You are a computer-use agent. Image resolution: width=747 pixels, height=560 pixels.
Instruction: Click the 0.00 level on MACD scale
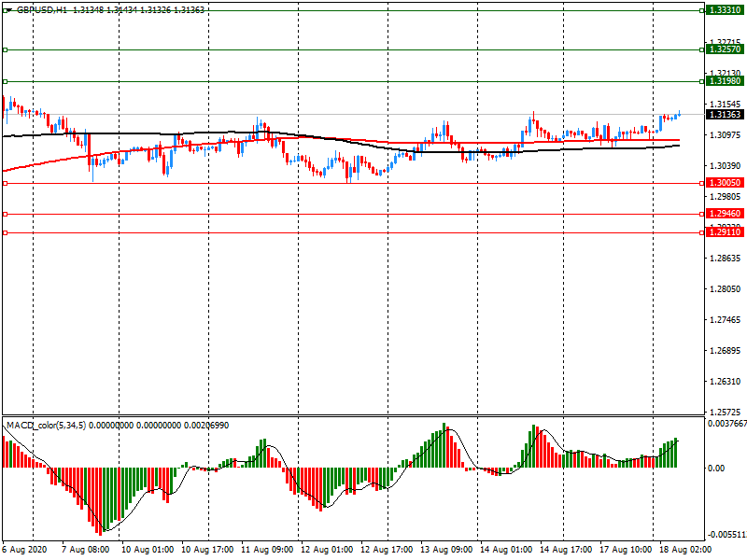[x=716, y=469]
